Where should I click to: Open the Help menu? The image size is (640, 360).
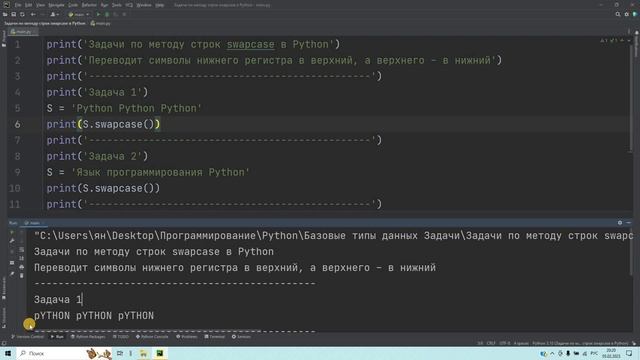coord(160,5)
